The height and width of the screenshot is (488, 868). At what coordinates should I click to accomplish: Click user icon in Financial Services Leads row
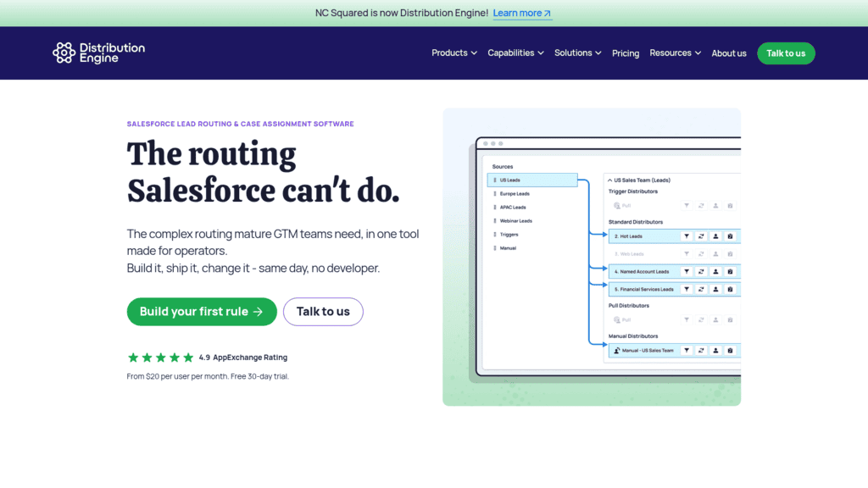715,290
